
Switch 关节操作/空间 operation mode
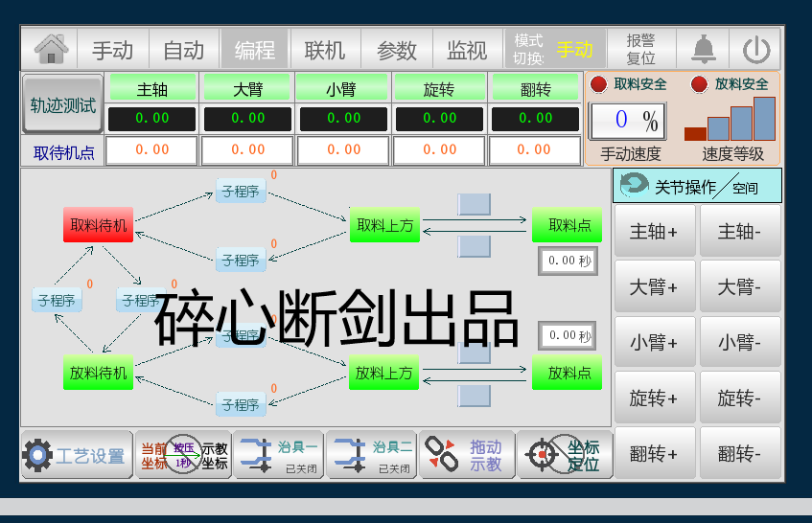(x=697, y=186)
